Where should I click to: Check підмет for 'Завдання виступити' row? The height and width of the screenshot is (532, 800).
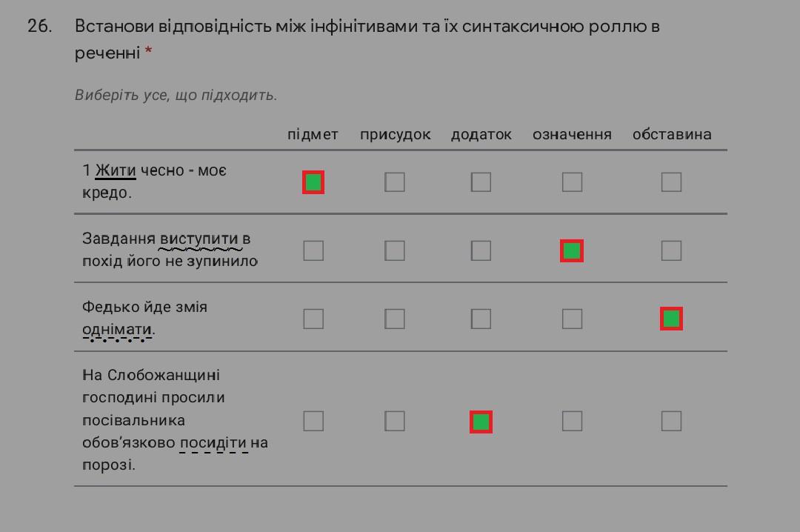[x=313, y=250]
